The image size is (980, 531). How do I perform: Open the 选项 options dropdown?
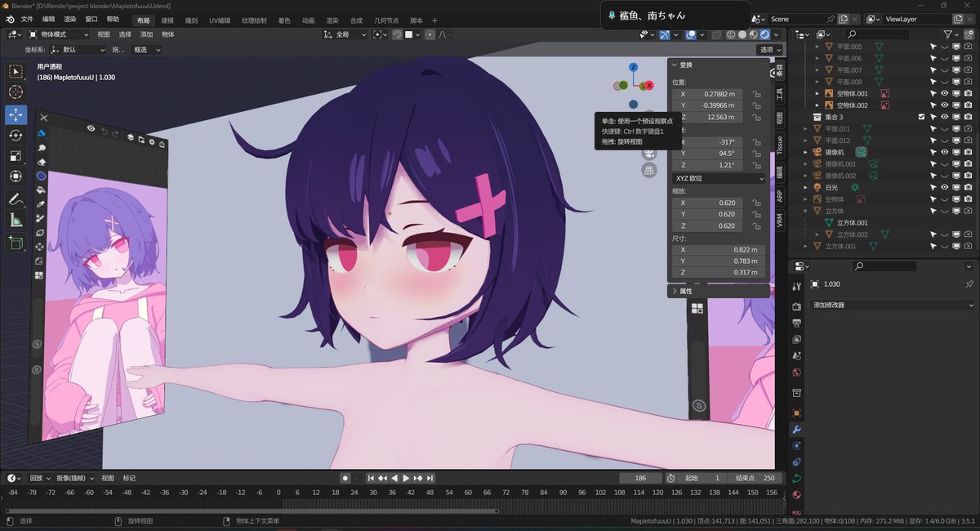(769, 49)
